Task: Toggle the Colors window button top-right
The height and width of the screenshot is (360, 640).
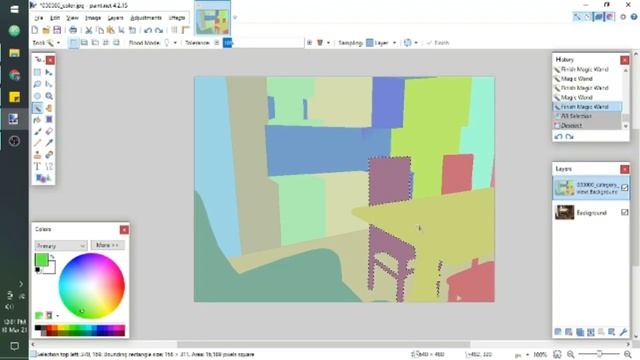Action: [x=610, y=17]
